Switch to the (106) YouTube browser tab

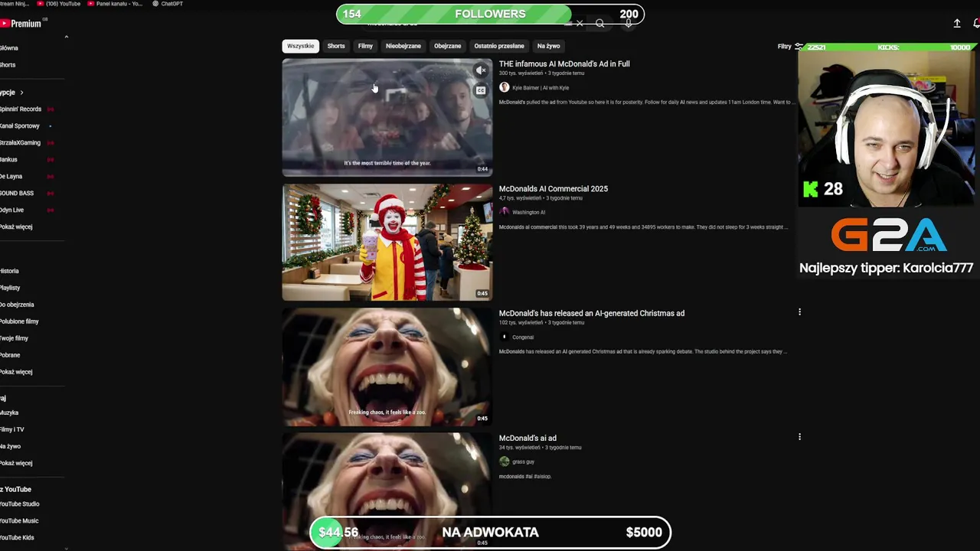coord(60,4)
